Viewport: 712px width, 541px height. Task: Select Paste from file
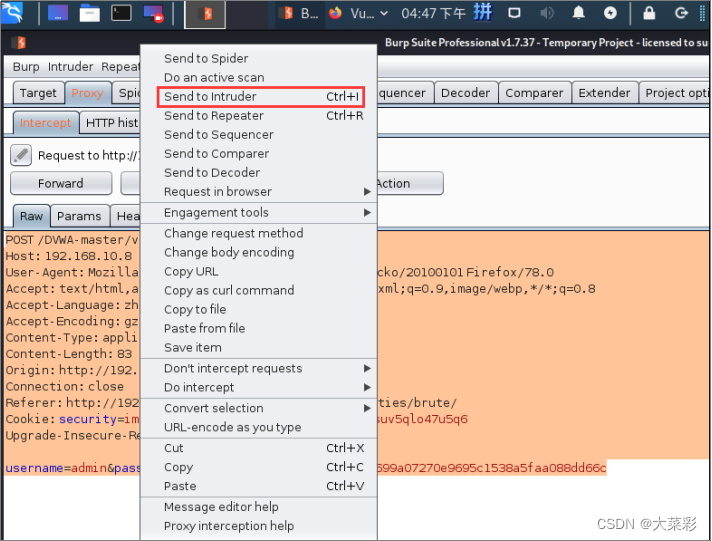pyautogui.click(x=259, y=329)
